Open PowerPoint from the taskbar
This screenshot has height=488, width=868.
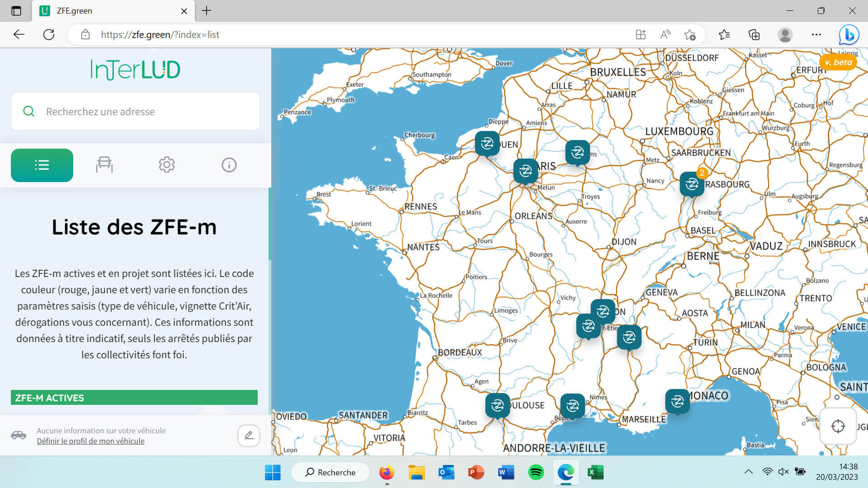tap(476, 473)
